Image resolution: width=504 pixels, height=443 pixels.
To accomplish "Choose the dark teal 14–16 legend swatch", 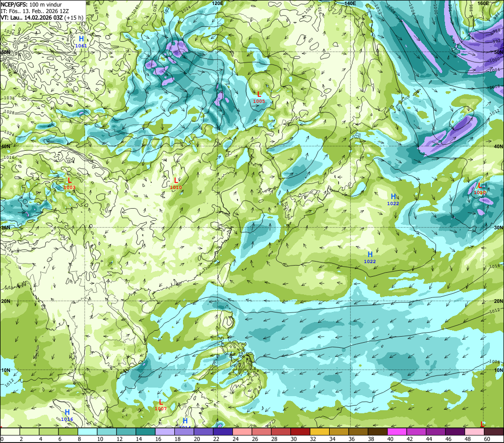I will [x=146, y=432].
